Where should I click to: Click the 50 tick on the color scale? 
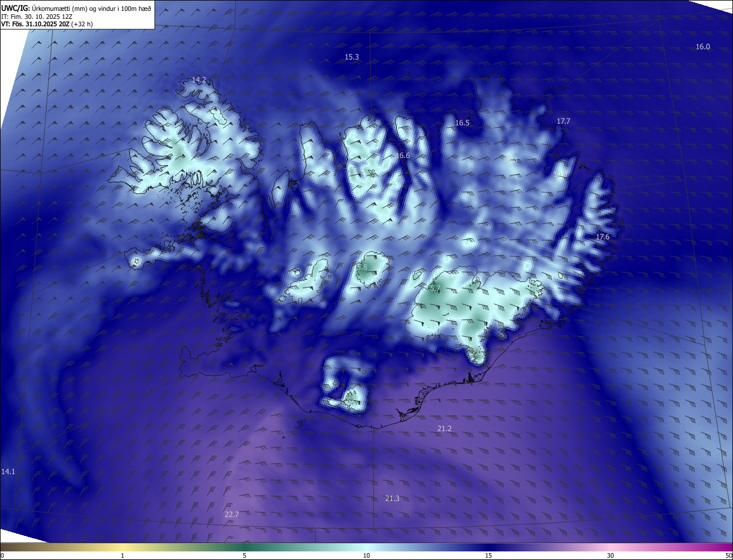(x=728, y=556)
